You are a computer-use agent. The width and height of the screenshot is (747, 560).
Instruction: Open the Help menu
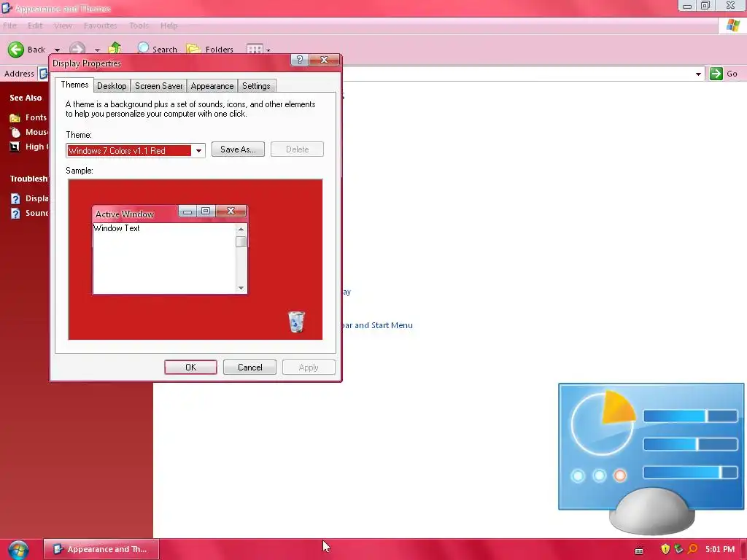tap(169, 26)
